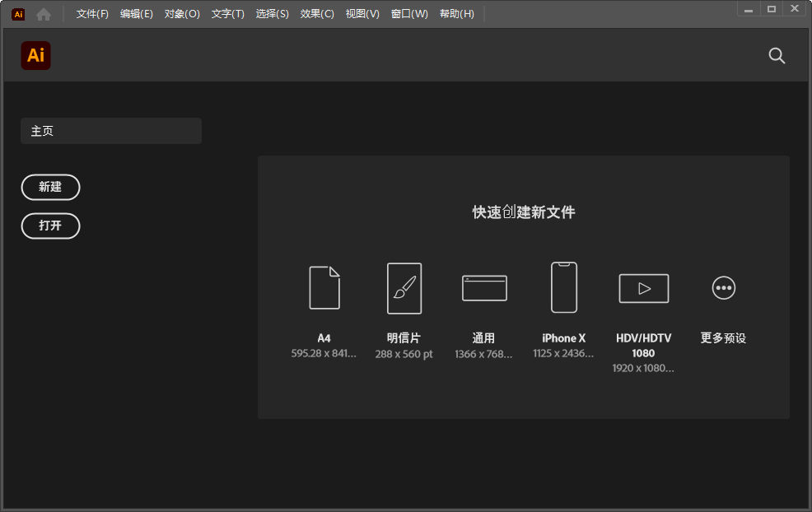Click the A4 size text 595.28 x 841

324,352
